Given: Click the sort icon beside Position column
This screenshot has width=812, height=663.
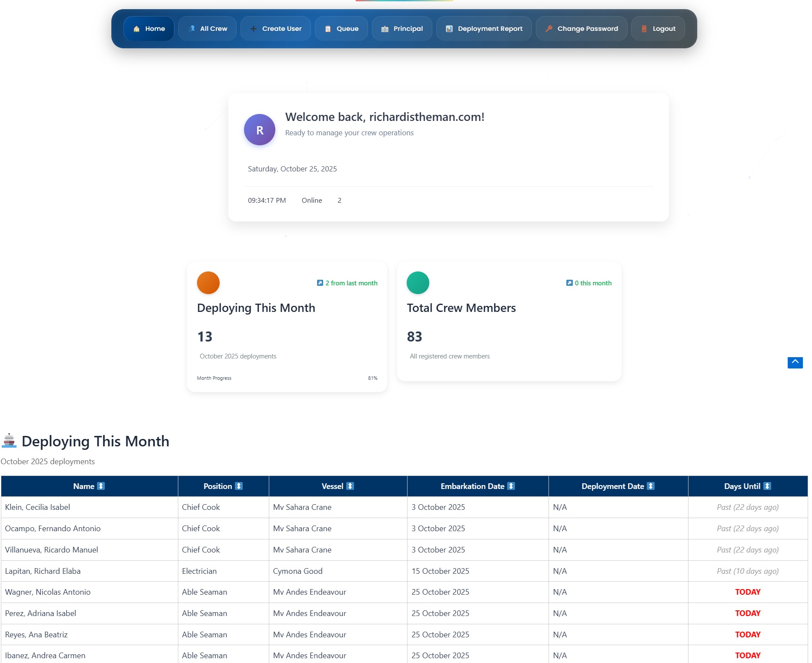Looking at the screenshot, I should pos(239,486).
